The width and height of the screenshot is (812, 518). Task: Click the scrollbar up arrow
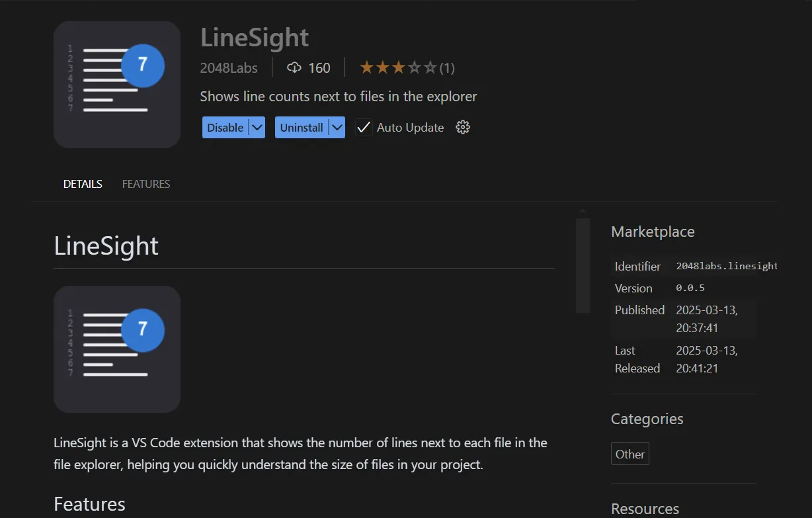pyautogui.click(x=583, y=212)
